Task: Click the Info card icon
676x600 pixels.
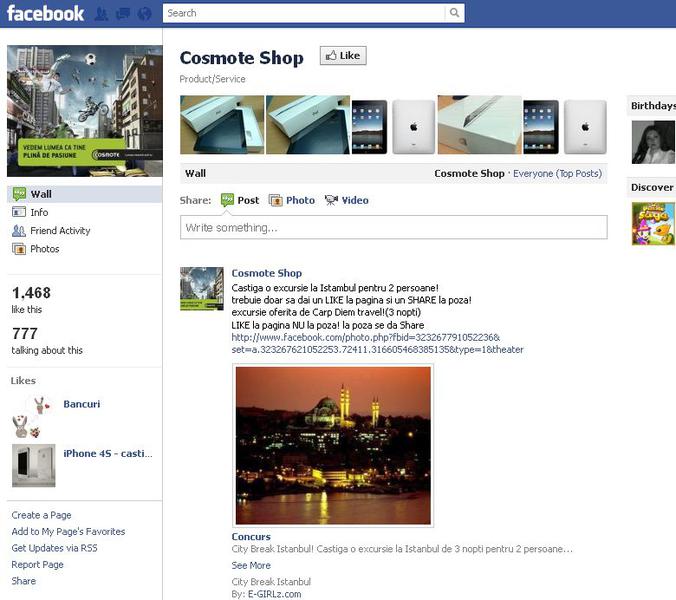Action: (19, 212)
